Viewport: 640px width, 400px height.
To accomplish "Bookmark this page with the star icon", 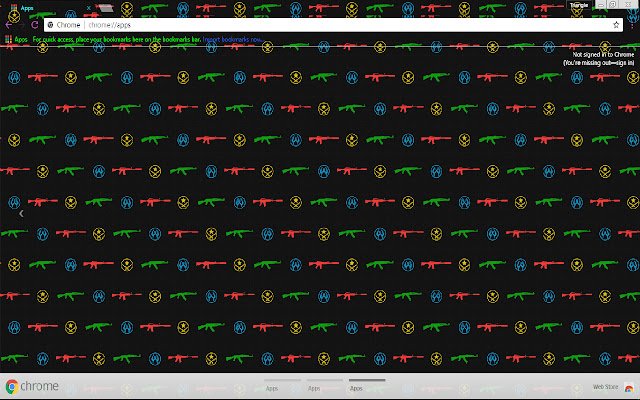I will [616, 25].
